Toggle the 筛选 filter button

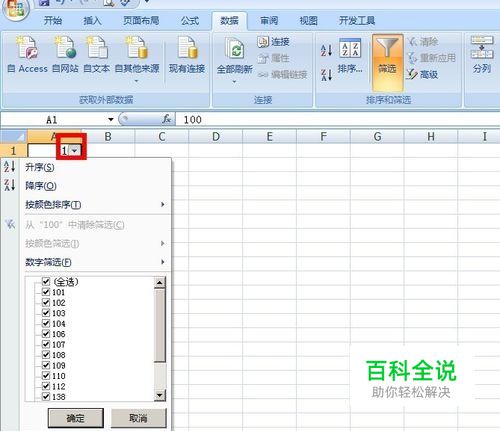[387, 63]
